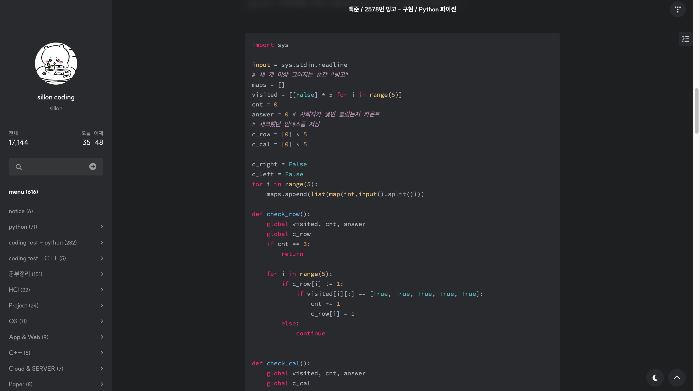Image resolution: width=700 pixels, height=391 pixels.
Task: Click the 'def check_row():' code line
Action: click(x=281, y=214)
